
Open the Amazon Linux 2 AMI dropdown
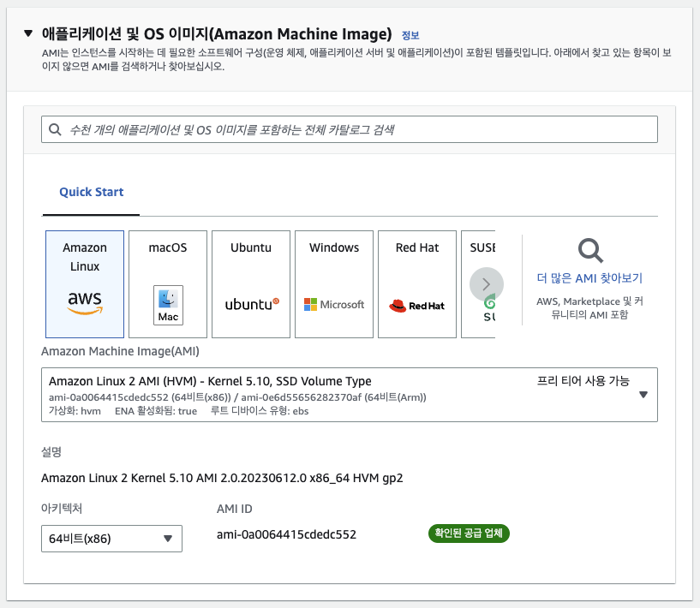pyautogui.click(x=349, y=395)
